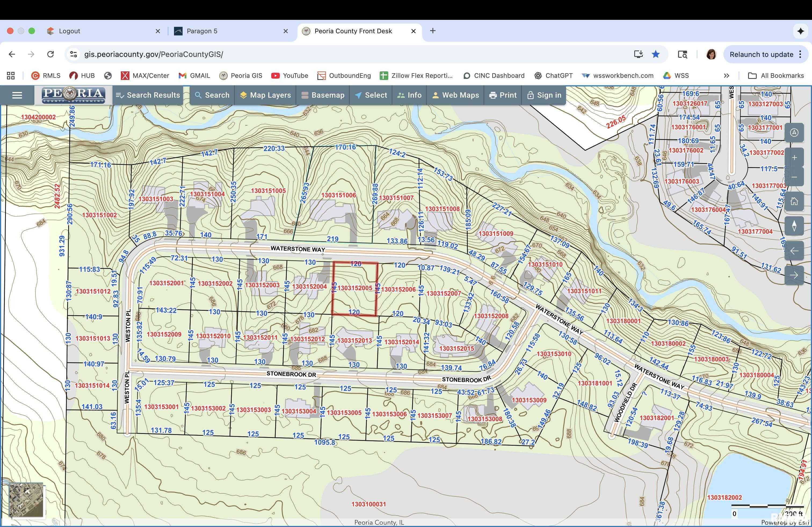The width and height of the screenshot is (812, 527).
Task: Expand the Search Results panel
Action: click(148, 95)
